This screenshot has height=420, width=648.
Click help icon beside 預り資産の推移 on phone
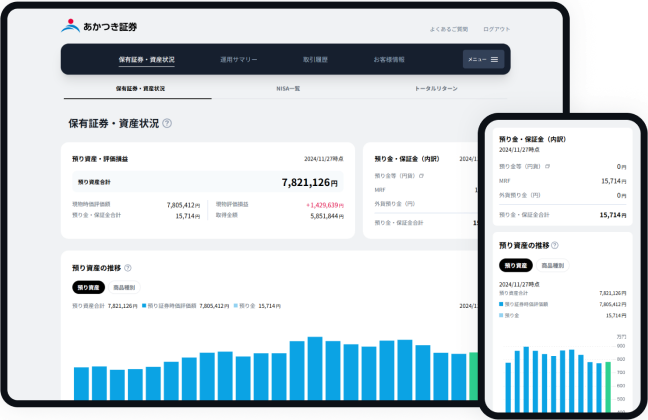click(555, 245)
